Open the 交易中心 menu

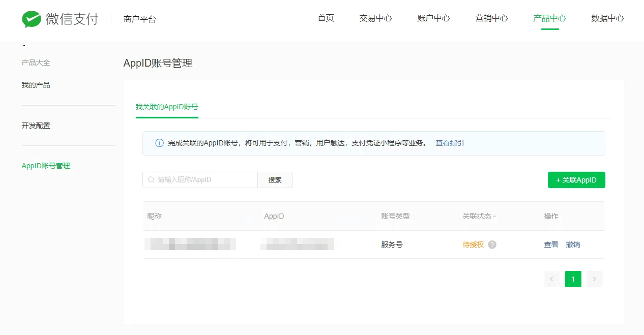[375, 18]
